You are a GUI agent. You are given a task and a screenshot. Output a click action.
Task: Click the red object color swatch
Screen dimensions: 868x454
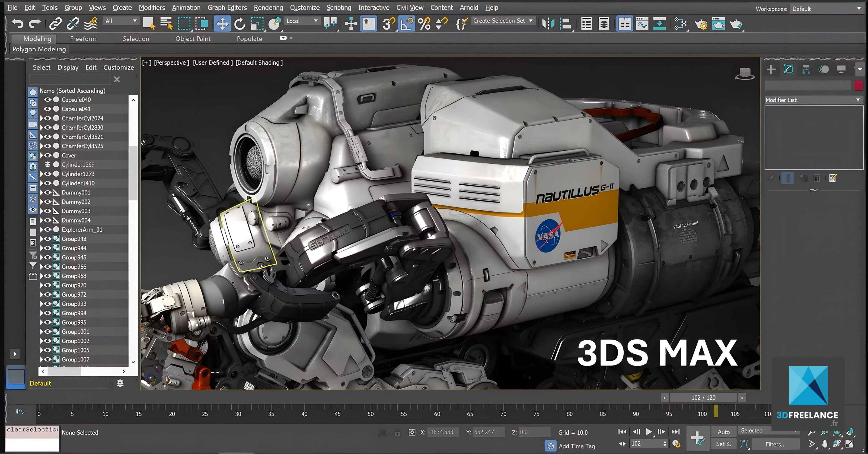tap(858, 85)
